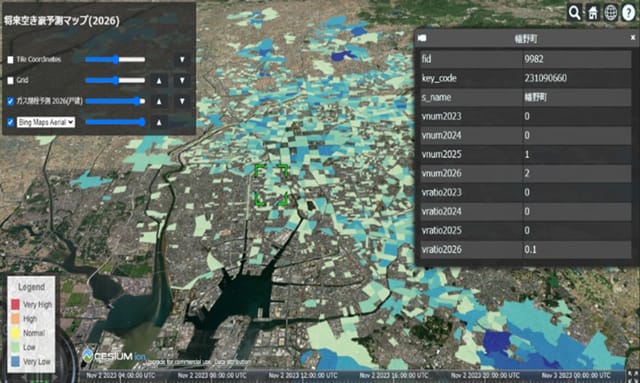Viewport: 640px width, 383px height.
Task: Raise the Grid layer with up arrow
Action: [x=159, y=80]
